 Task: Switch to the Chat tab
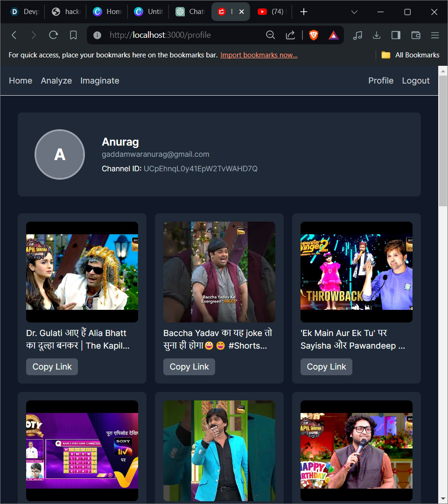189,12
